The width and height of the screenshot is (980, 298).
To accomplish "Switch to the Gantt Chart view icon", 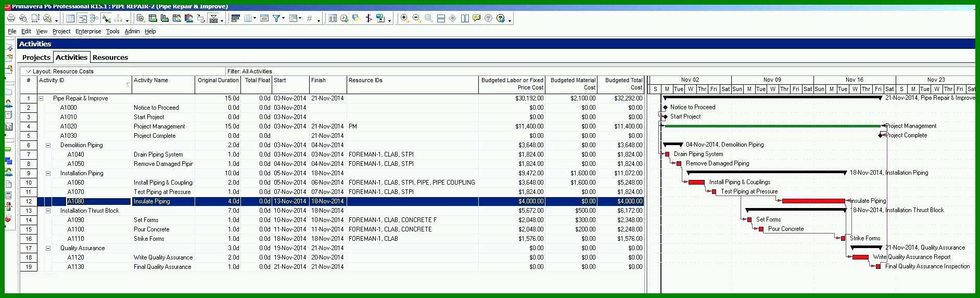I will 82,18.
